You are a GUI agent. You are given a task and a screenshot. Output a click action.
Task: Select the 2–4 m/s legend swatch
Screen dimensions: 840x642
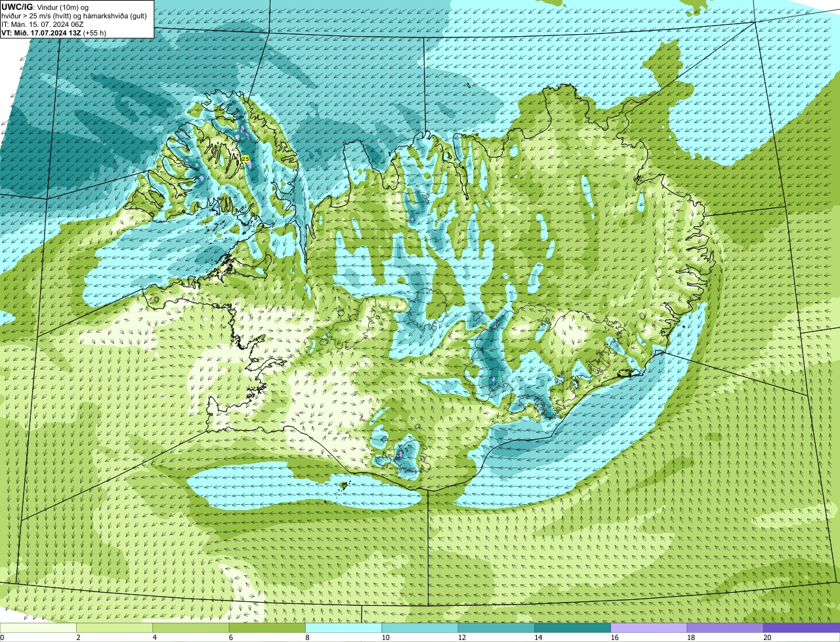coord(115,628)
